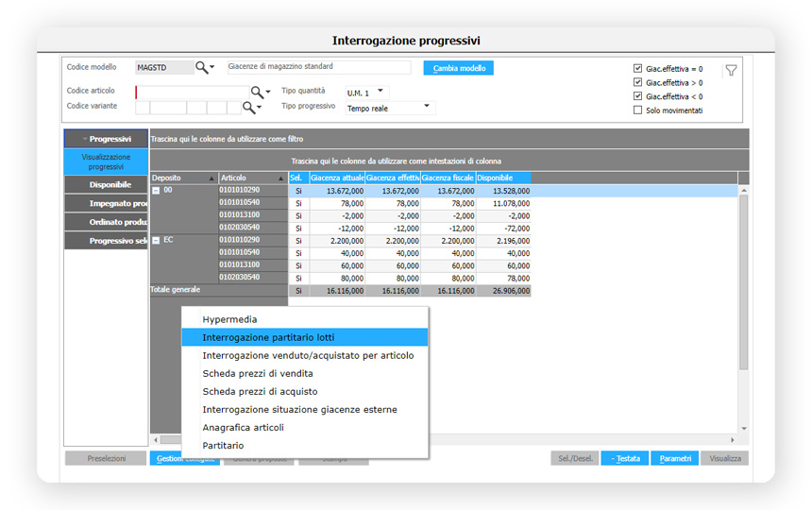Choose Interrogazione venduto/acquistato per articolo
Screen dimensions: 812x510
pyautogui.click(x=305, y=356)
